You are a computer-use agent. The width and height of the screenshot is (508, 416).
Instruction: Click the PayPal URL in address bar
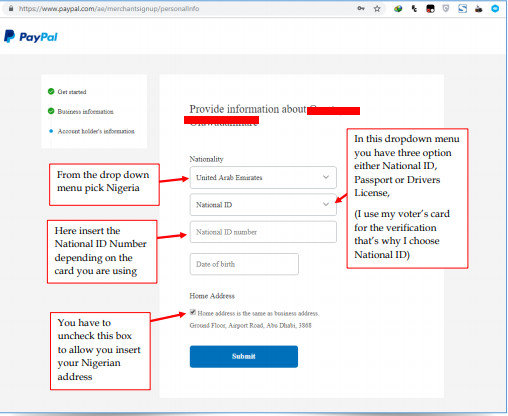tap(109, 9)
